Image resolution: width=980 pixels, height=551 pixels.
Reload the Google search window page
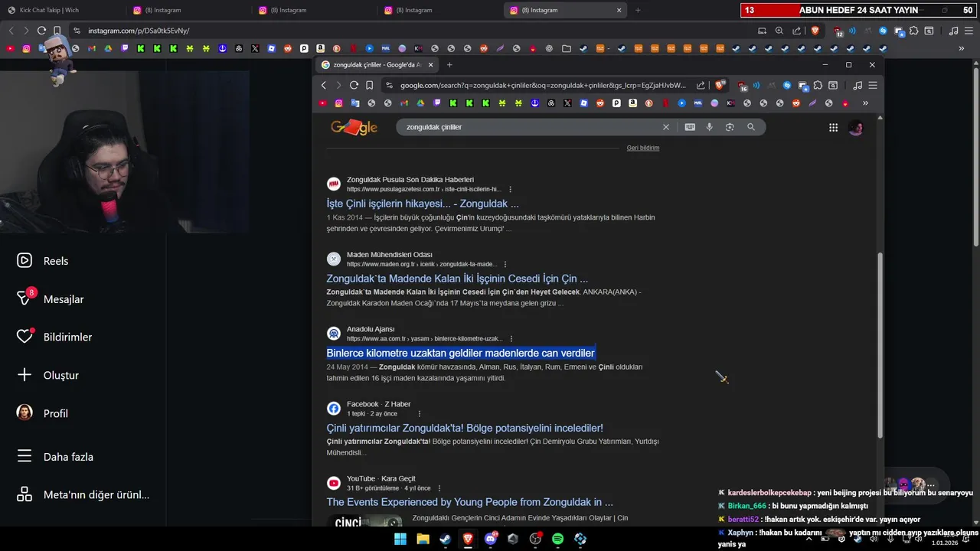(x=354, y=85)
